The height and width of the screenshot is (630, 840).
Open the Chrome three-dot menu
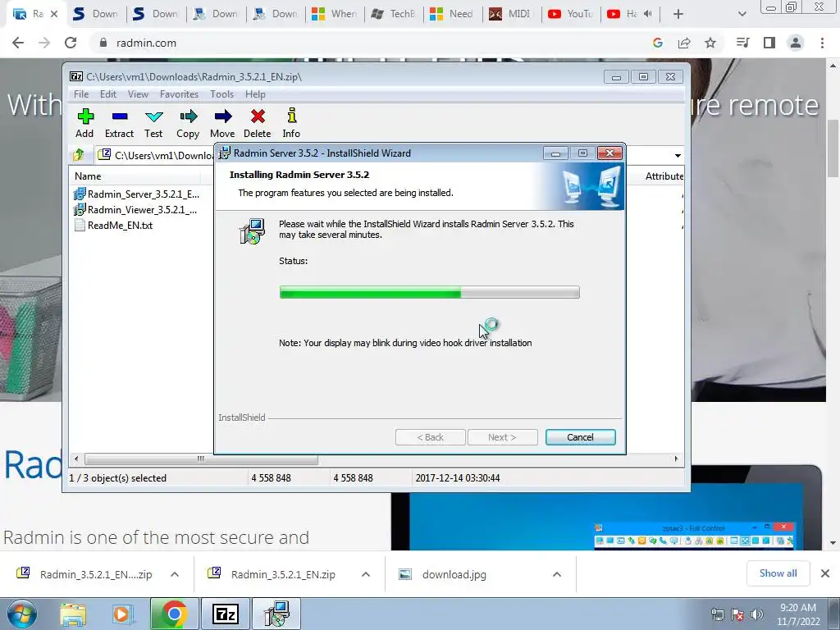tap(822, 43)
